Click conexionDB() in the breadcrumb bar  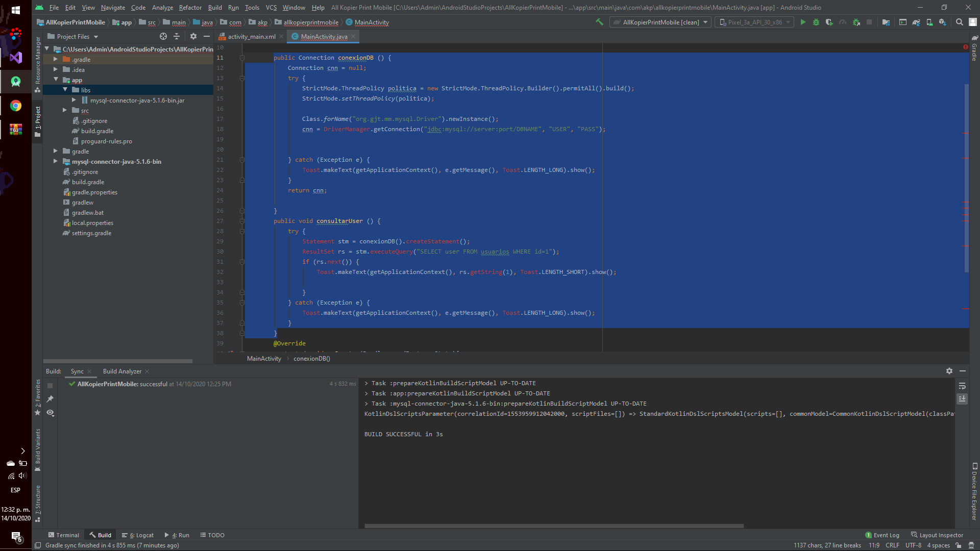tap(312, 358)
